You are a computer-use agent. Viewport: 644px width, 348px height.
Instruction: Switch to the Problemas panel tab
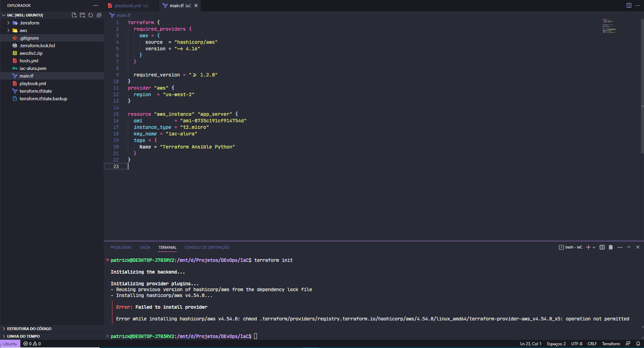(x=121, y=247)
